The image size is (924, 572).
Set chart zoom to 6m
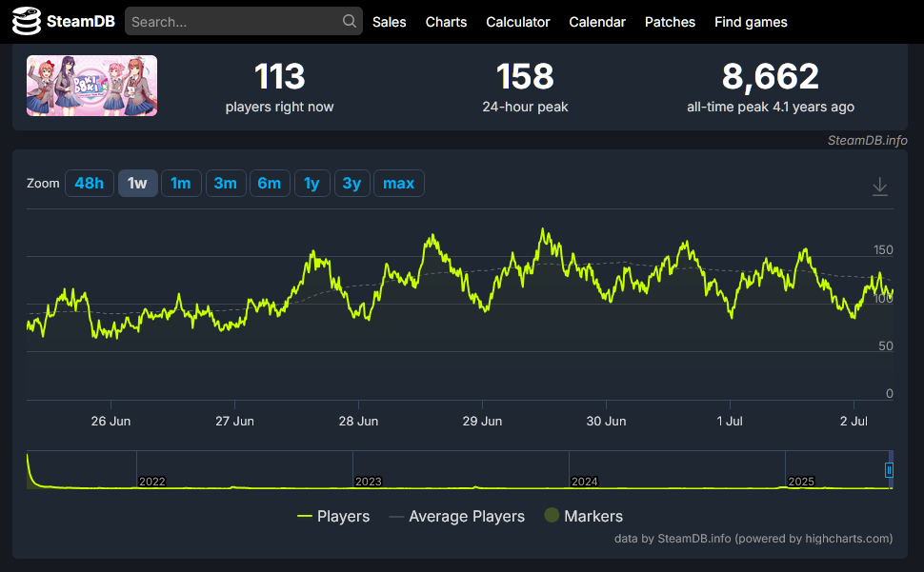270,183
